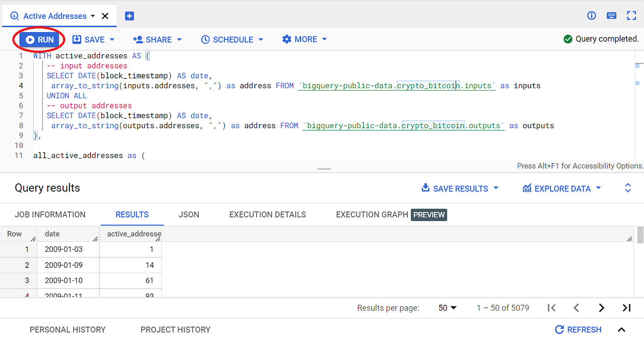Toggle results panel expand/collapse arrows
The height and width of the screenshot is (341, 644).
[x=628, y=188]
